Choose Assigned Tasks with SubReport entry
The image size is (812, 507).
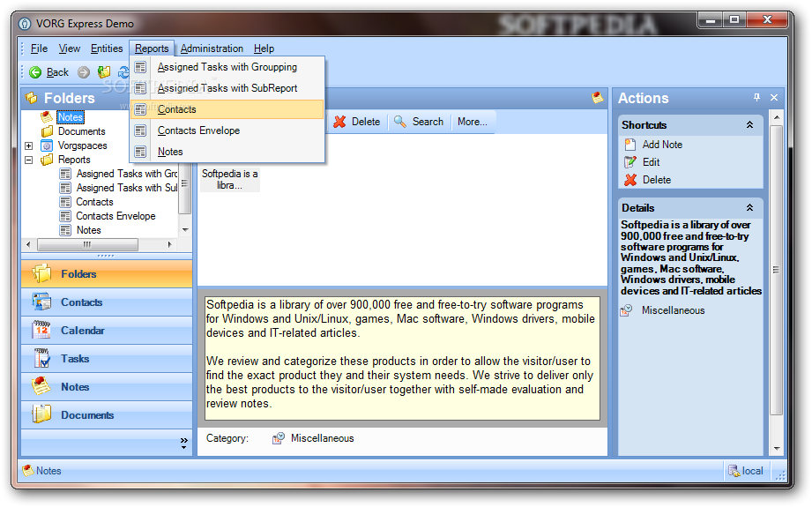227,88
